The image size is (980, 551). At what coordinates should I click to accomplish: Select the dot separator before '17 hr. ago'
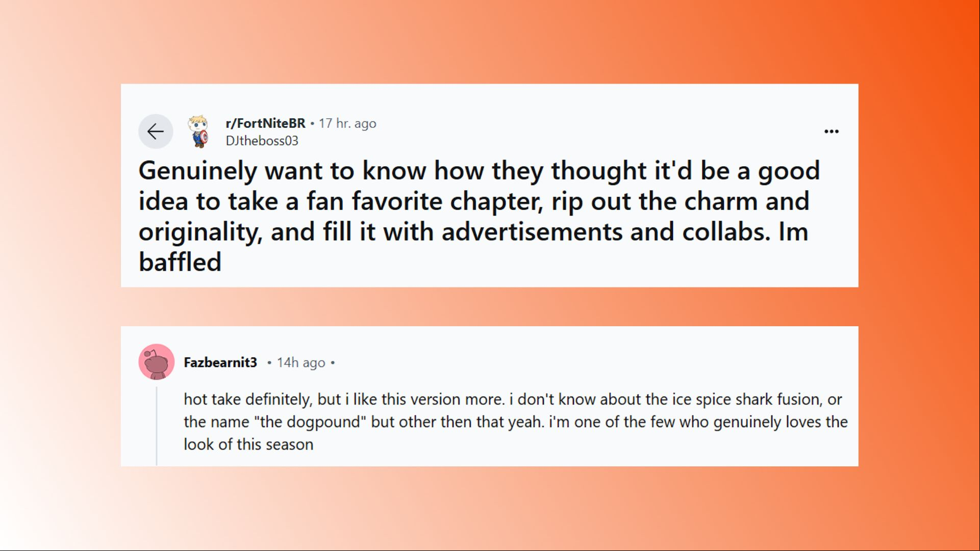pos(312,123)
